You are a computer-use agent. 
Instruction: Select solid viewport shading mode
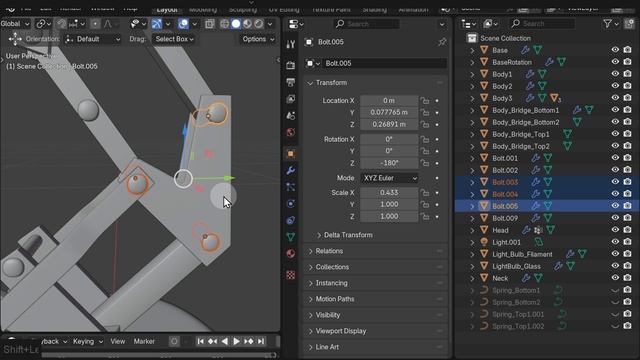click(x=236, y=24)
